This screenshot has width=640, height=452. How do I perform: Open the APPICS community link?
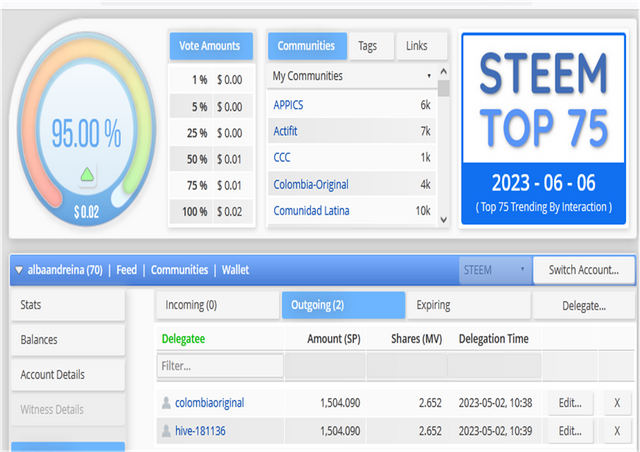(x=288, y=105)
